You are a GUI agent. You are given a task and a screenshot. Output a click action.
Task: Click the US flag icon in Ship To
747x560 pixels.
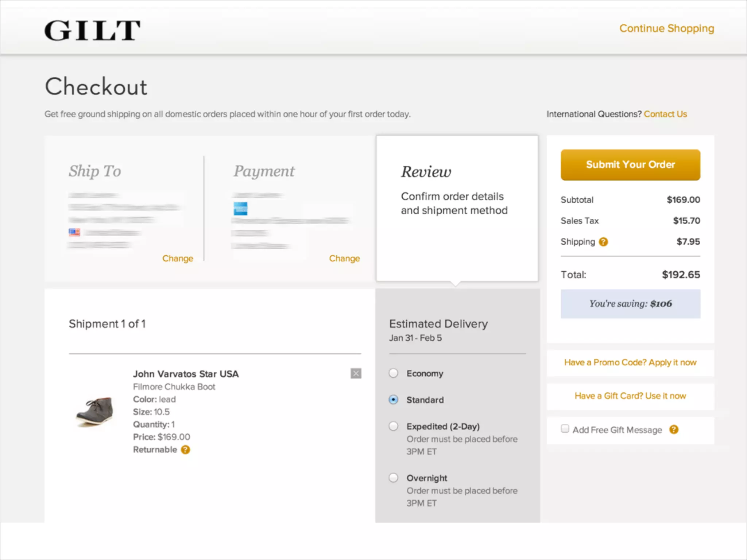[x=74, y=232]
